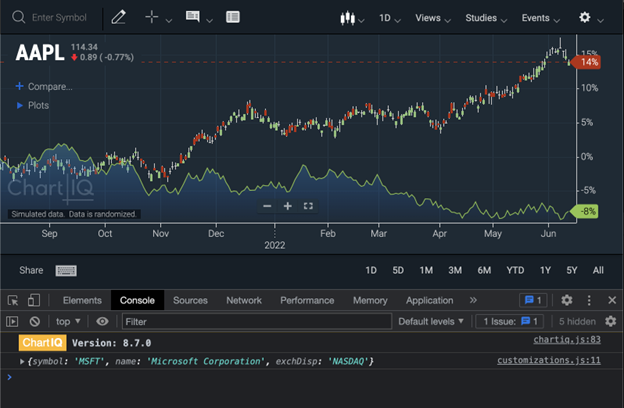
Task: Open DevTools three-dot customize menu
Action: (x=589, y=300)
